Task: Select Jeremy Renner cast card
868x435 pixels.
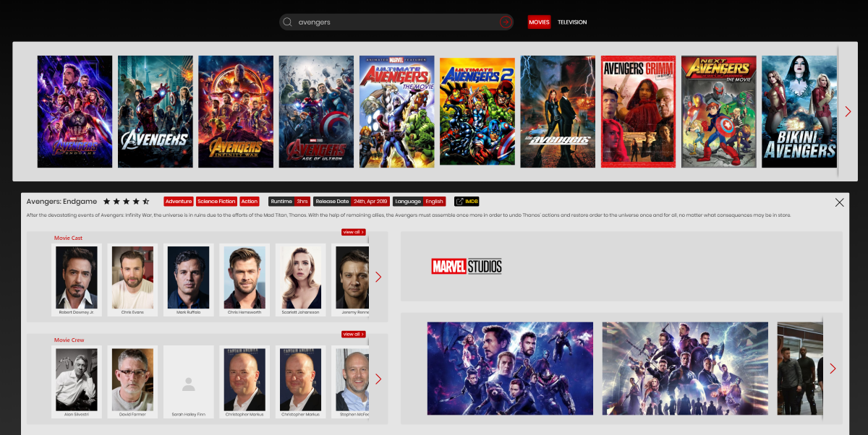Action: click(351, 280)
